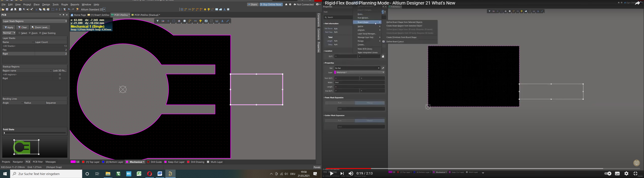The width and height of the screenshot is (644, 178).
Task: Click the Clear filter toolbar icon
Action: 65,10
